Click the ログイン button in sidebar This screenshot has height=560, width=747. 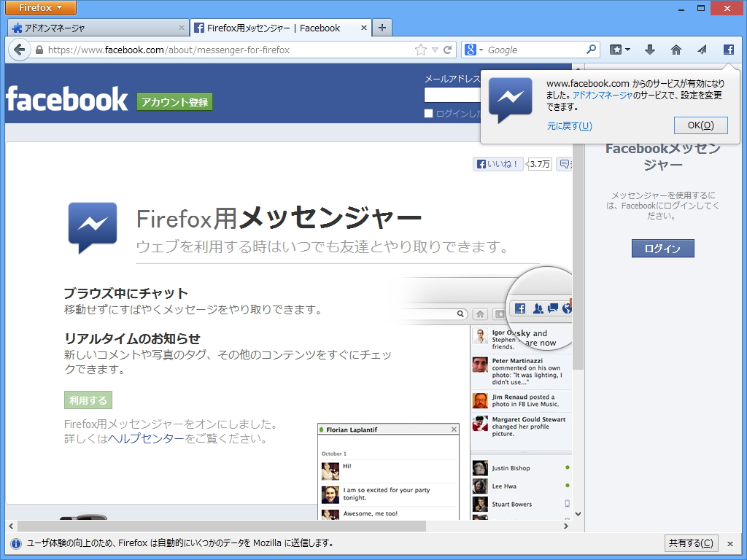tap(662, 248)
